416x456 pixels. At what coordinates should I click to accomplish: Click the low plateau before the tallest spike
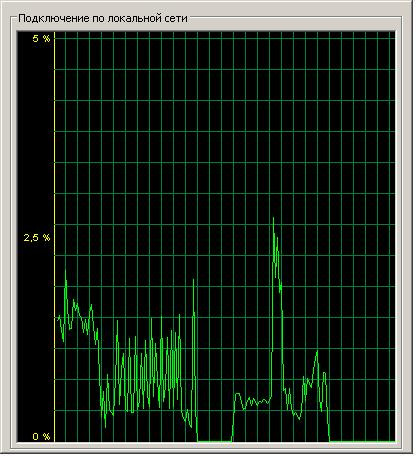[x=253, y=401]
